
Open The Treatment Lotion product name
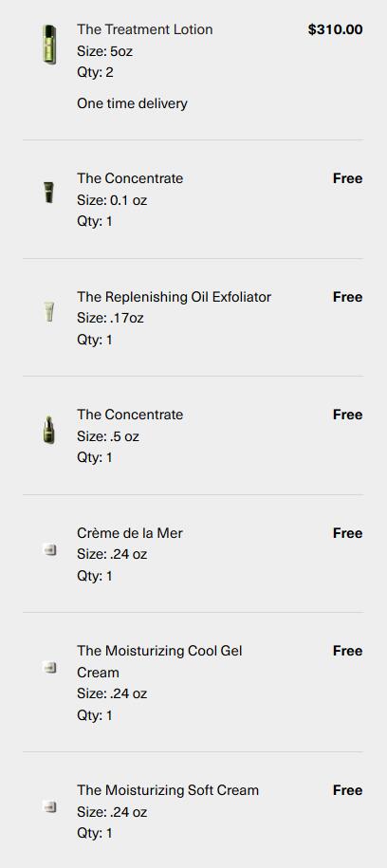(x=144, y=29)
